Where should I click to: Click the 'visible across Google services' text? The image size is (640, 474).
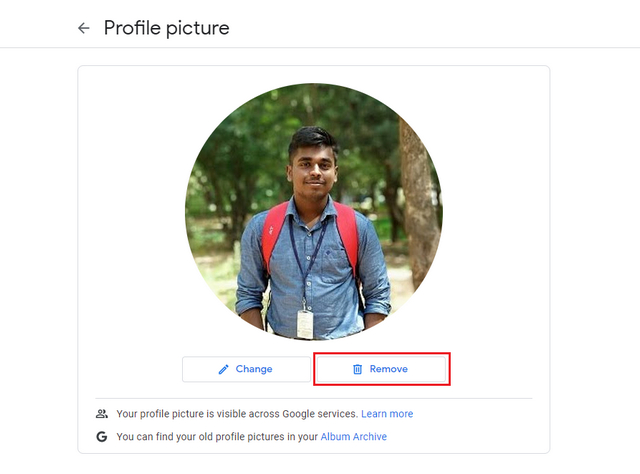tap(237, 414)
